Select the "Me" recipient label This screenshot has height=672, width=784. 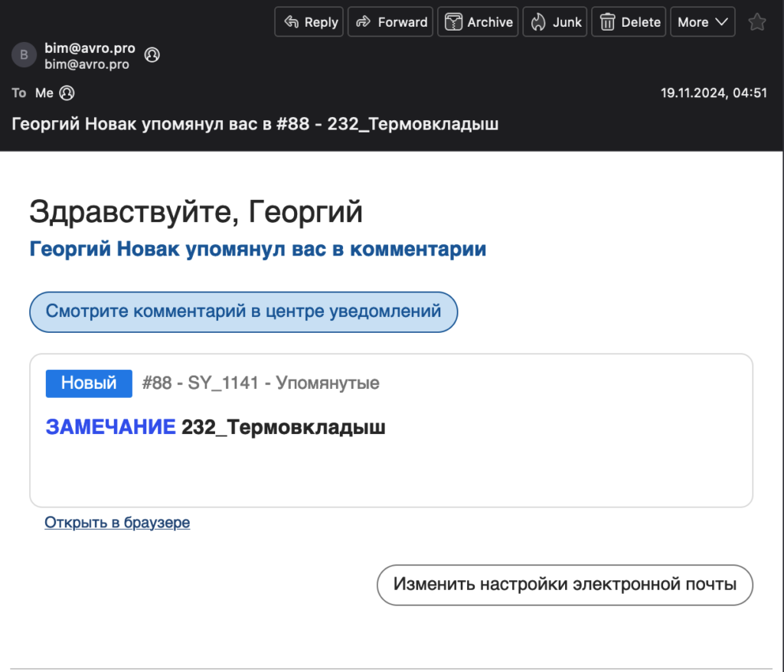[x=44, y=93]
